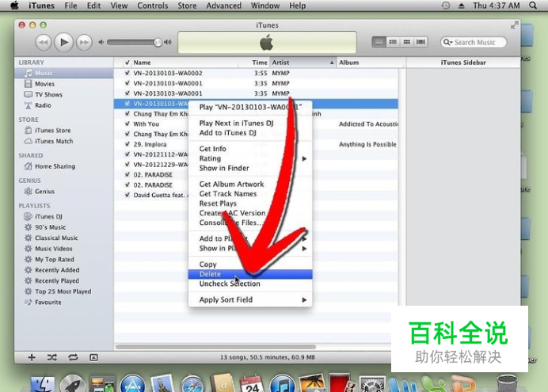The image size is (548, 392).
Task: Choose Play Next in iTunes DJ
Action: 250,124
